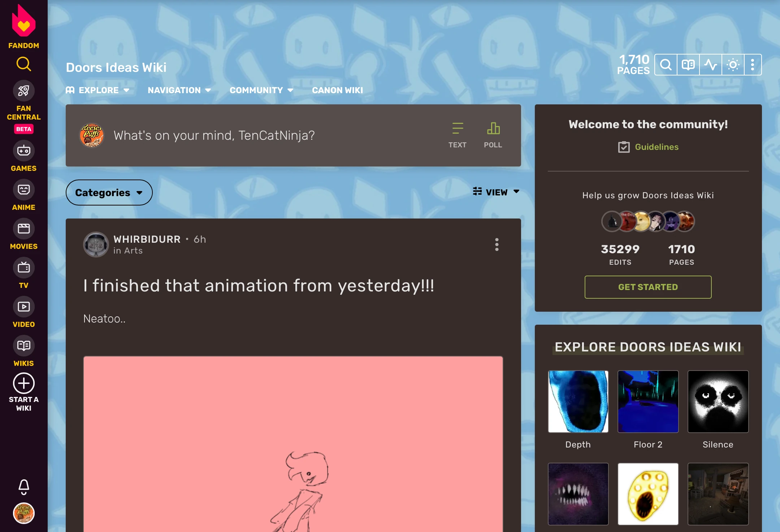Screen dimensions: 780x532
Task: Click the wiki activity pulse icon
Action: click(x=710, y=65)
